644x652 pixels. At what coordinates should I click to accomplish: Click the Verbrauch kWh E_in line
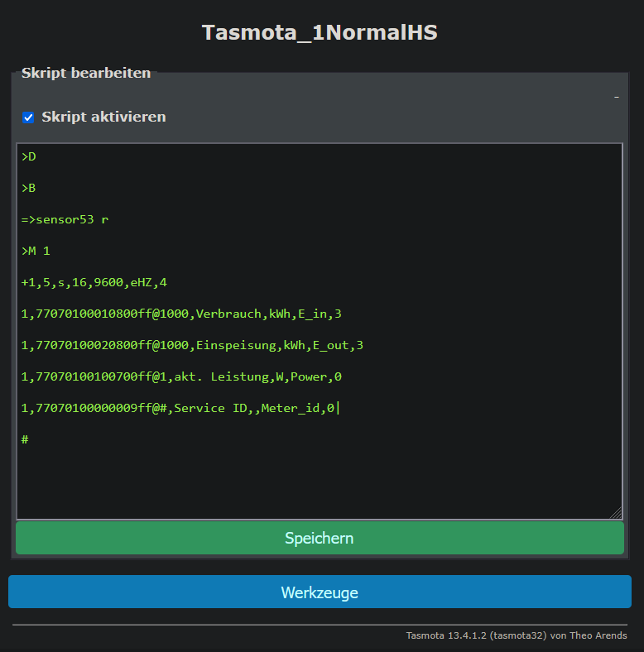(181, 314)
